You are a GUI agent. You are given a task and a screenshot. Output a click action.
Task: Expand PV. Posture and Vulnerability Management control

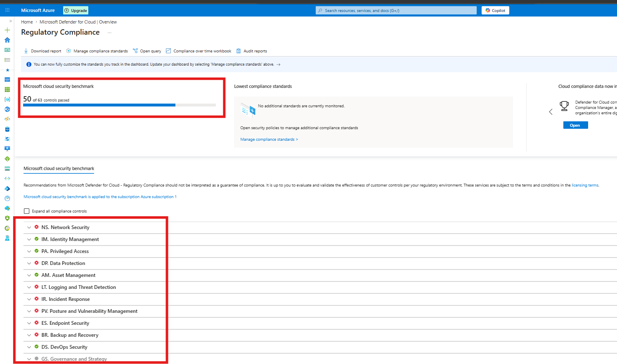pyautogui.click(x=29, y=311)
